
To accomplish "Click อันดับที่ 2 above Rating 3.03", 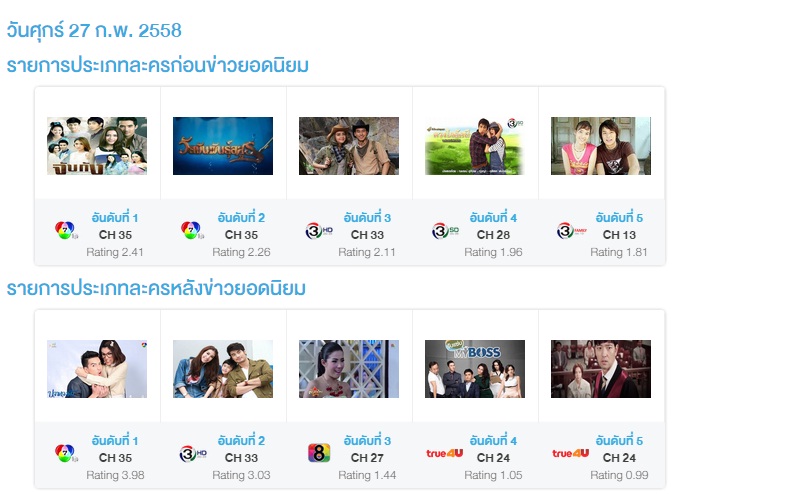I will [x=241, y=440].
